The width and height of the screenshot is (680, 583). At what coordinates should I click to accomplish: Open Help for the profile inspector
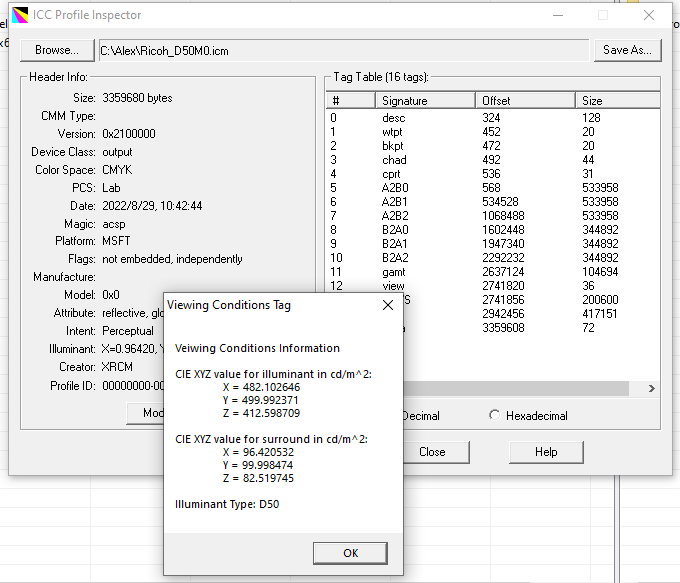545,452
